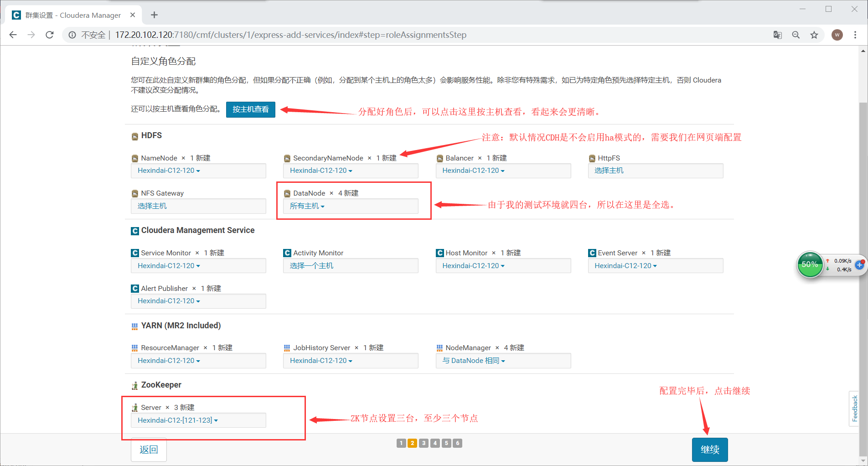The width and height of the screenshot is (868, 466).
Task: Go to wizard step 5
Action: [x=446, y=443]
